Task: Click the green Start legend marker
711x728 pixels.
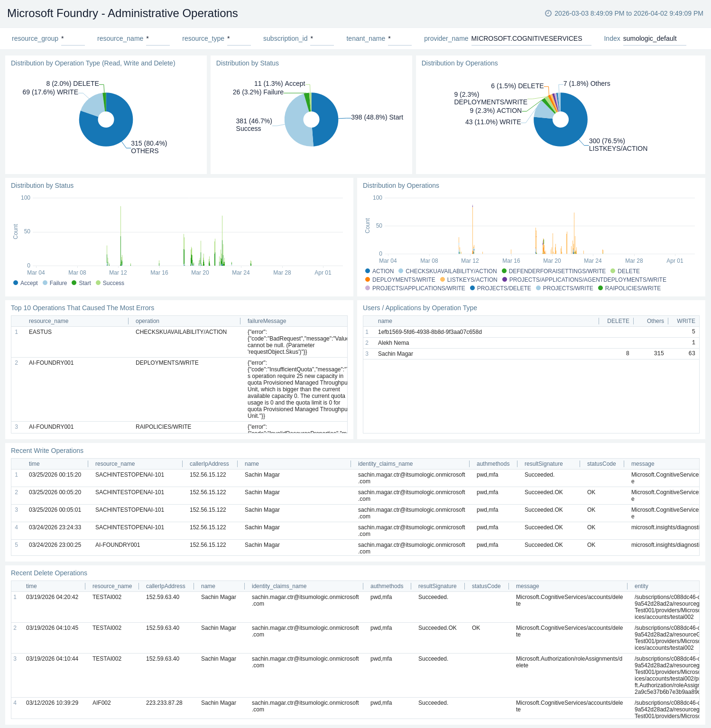Action: (74, 283)
